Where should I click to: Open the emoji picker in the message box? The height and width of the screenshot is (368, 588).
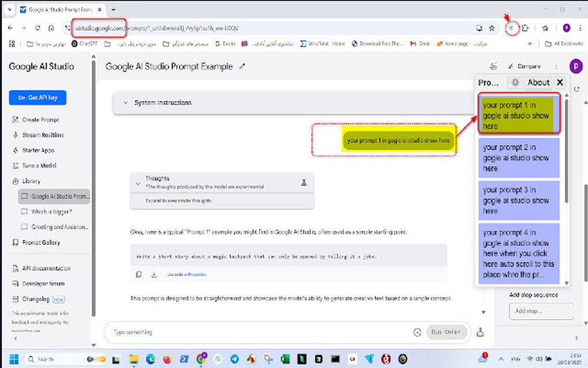[x=417, y=332]
